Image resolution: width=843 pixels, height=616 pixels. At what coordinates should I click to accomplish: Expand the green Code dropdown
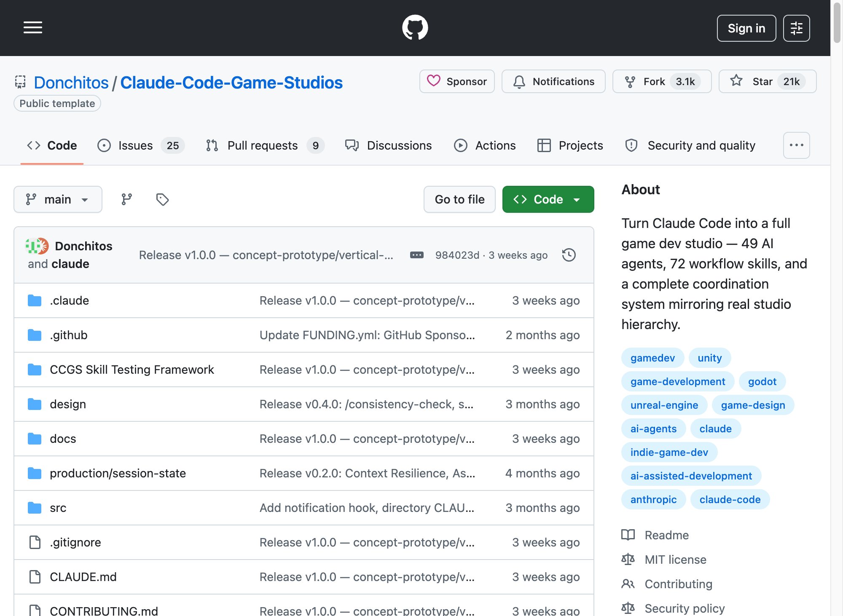[548, 199]
